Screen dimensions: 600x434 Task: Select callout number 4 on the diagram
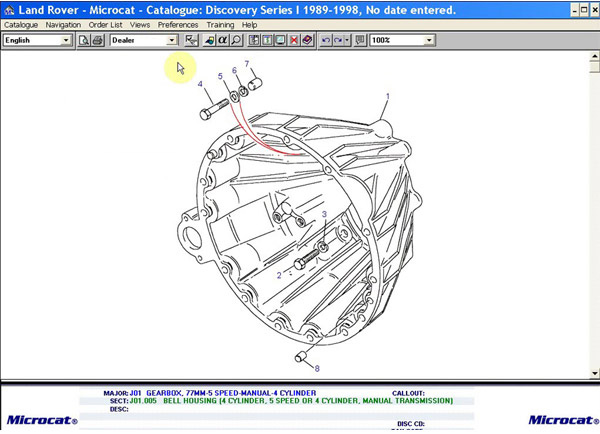[200, 84]
